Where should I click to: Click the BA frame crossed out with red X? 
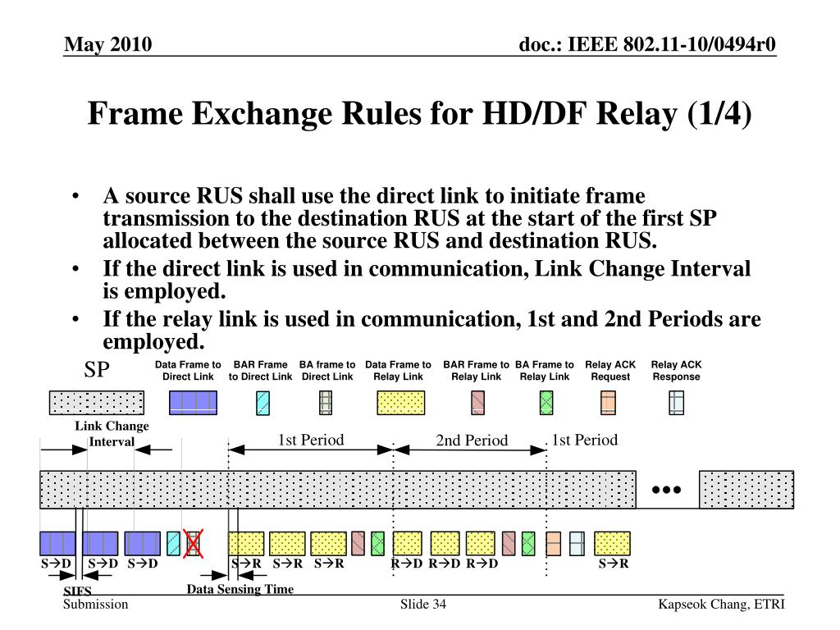pos(193,544)
